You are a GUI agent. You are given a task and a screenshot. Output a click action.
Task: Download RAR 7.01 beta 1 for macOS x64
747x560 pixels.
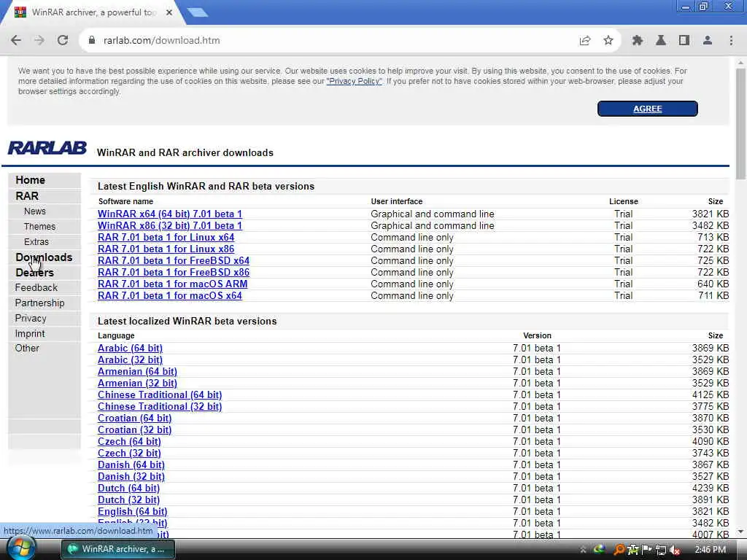pos(169,296)
